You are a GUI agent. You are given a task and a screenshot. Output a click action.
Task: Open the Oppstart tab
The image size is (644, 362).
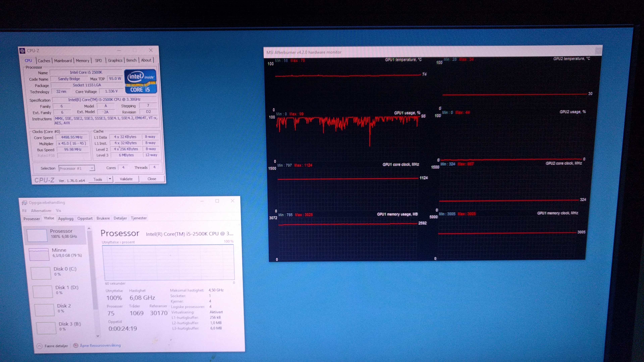[x=85, y=218]
